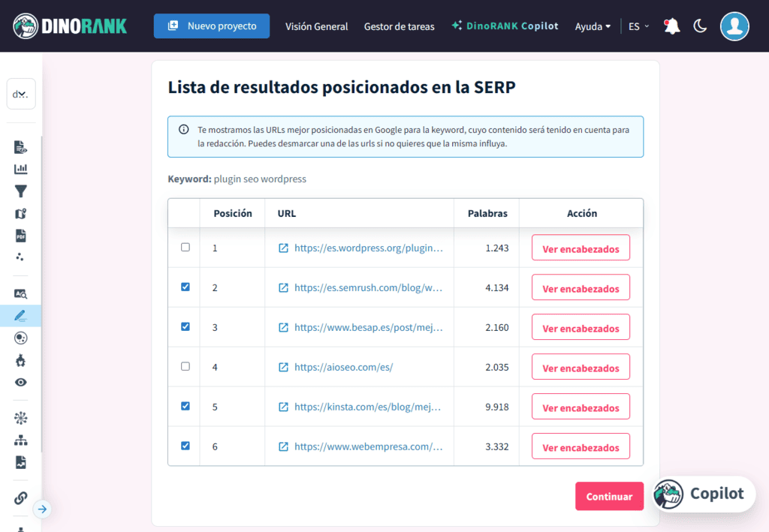Open the eye visibility tool in sidebar
The width and height of the screenshot is (769, 532).
pyautogui.click(x=21, y=382)
